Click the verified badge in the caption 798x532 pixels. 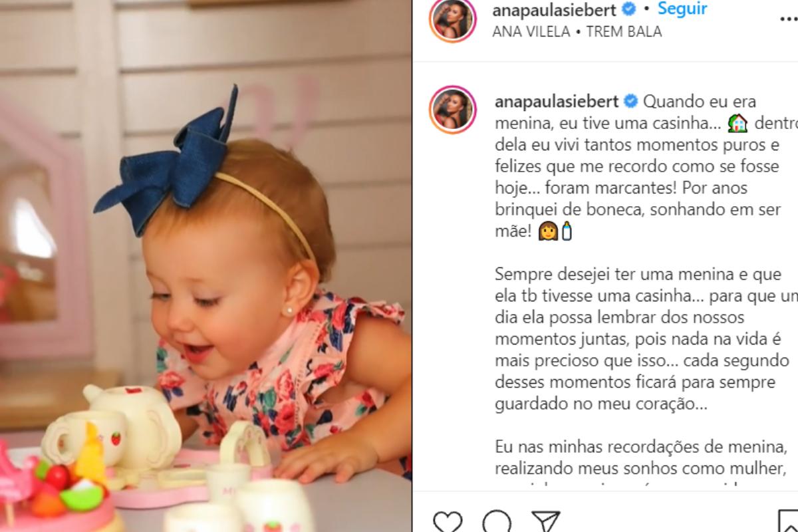pyautogui.click(x=631, y=102)
